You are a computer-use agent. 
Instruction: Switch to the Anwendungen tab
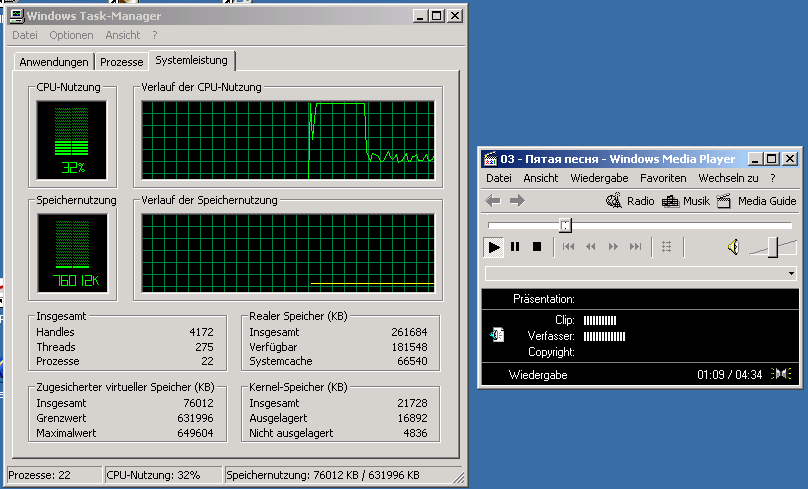point(54,62)
